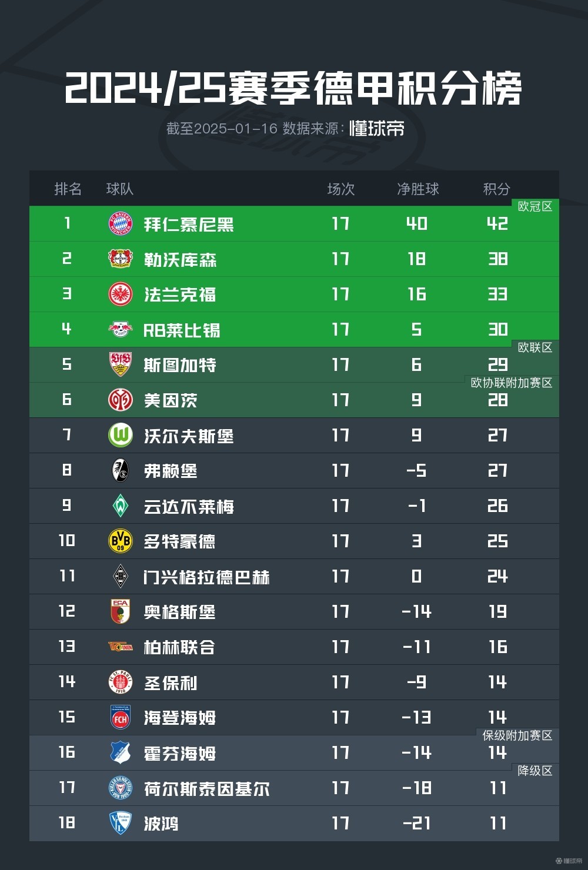
Task: Click the Wolfsburg green W logo
Action: coord(121,435)
